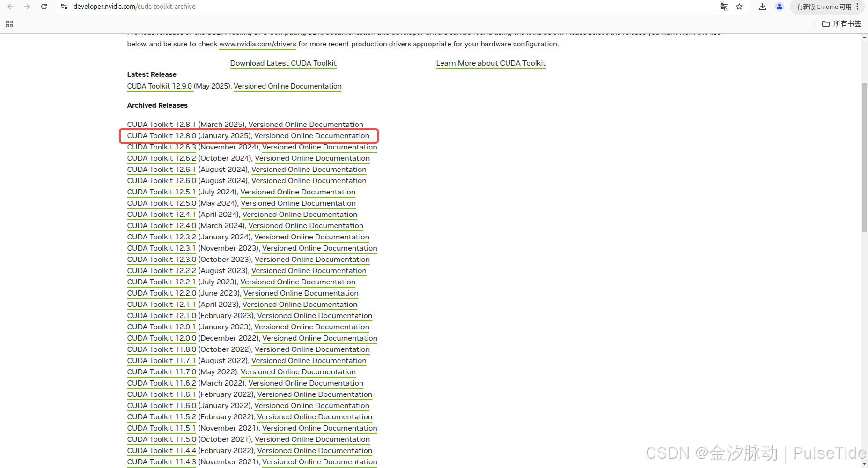Open CUDA Toolkit 12.3.1 link
The height and width of the screenshot is (468, 868).
[162, 248]
